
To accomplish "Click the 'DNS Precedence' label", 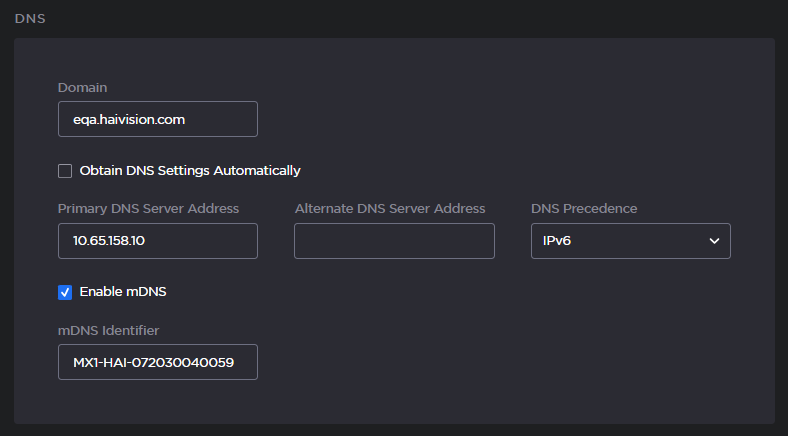I will tap(583, 208).
